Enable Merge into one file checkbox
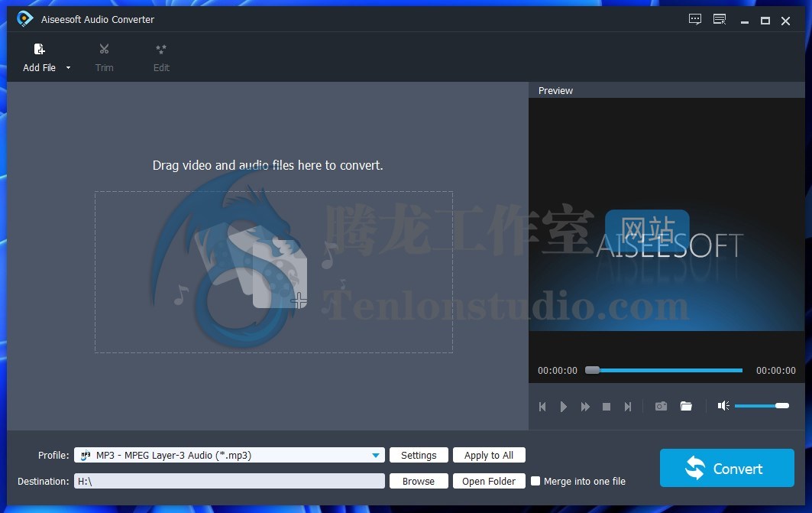The width and height of the screenshot is (812, 513). 535,481
